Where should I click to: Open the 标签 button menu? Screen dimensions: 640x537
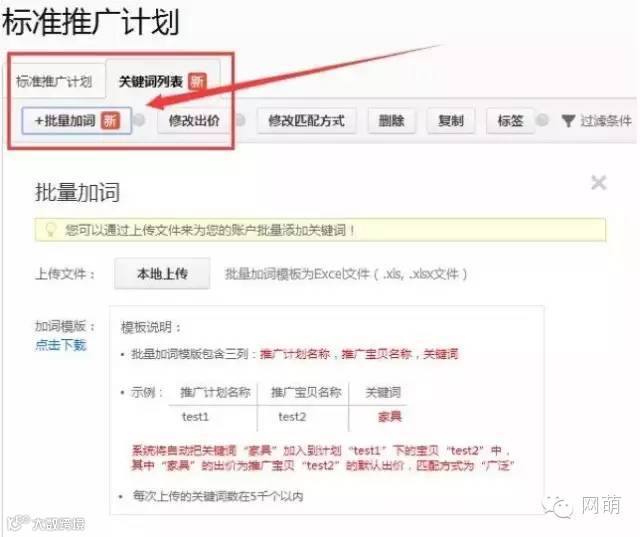[x=510, y=121]
